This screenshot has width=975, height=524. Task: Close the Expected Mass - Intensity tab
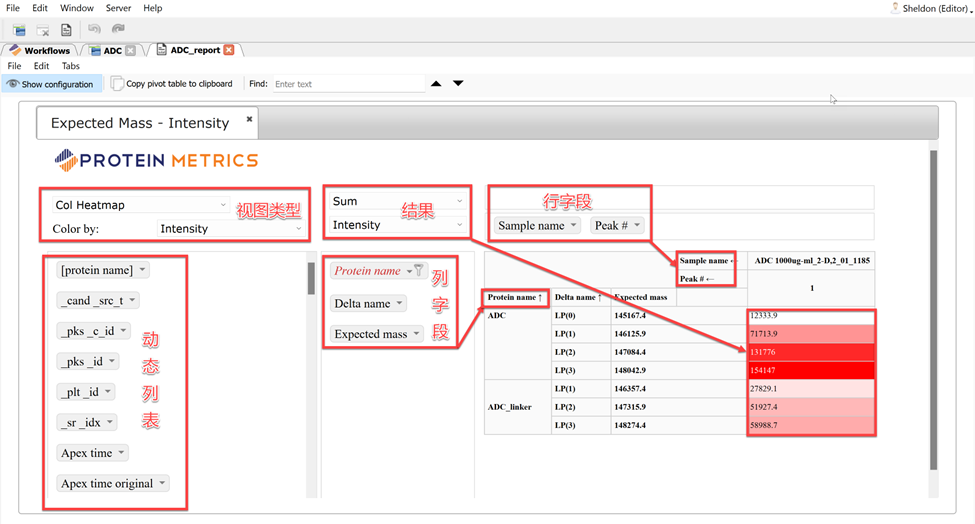pos(249,118)
